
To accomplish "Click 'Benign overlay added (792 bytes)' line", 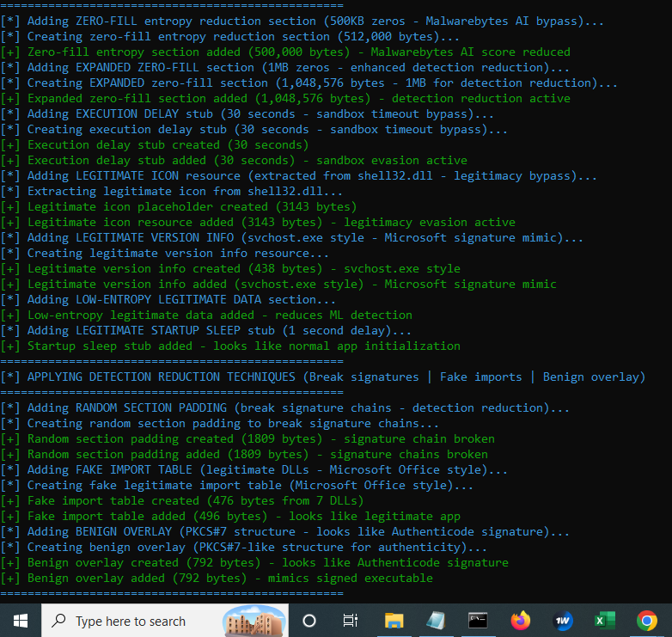I will point(217,578).
